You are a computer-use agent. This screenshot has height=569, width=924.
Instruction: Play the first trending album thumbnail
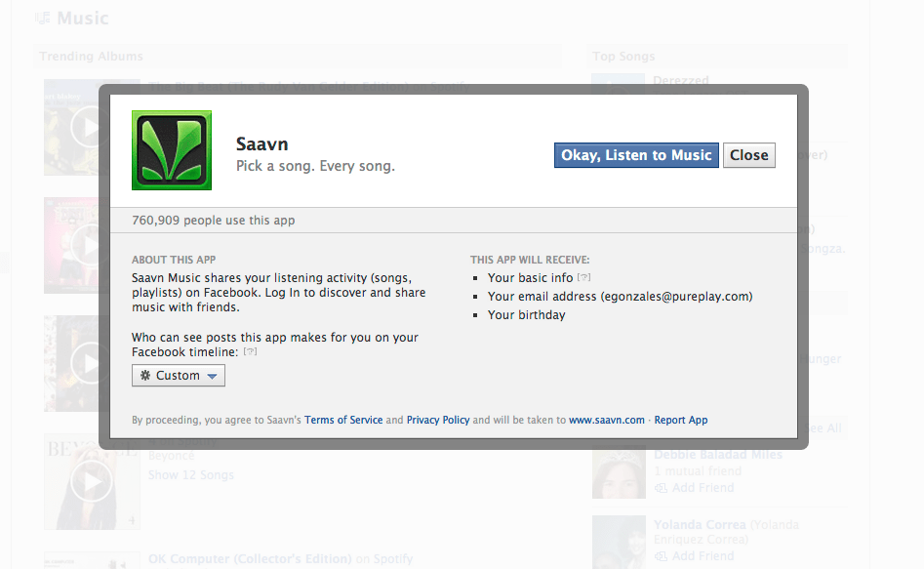pos(90,127)
